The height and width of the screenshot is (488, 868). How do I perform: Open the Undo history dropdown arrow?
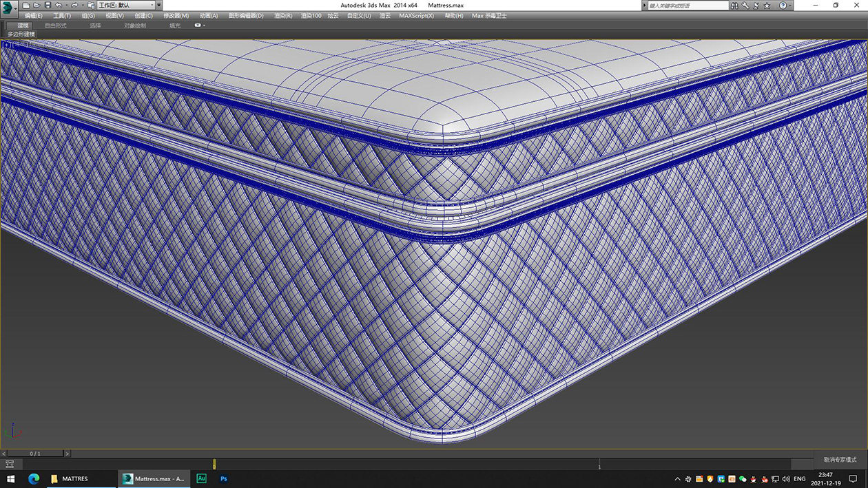click(x=65, y=6)
